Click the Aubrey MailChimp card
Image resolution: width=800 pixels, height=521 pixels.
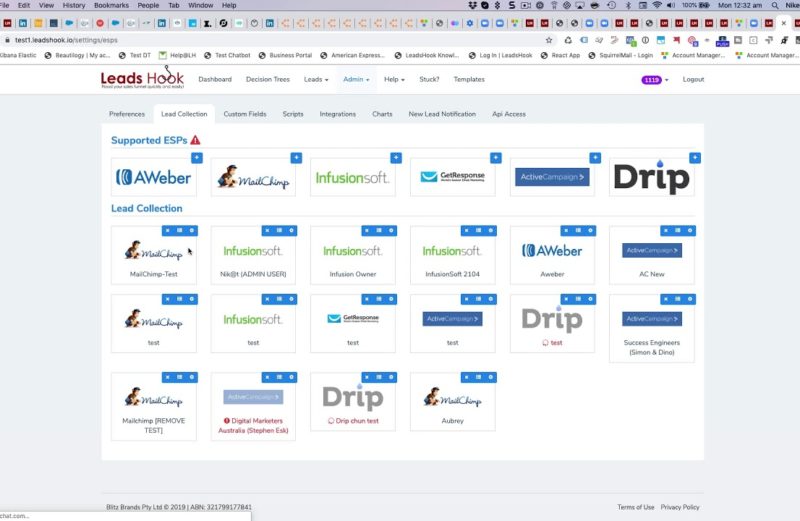coord(453,402)
